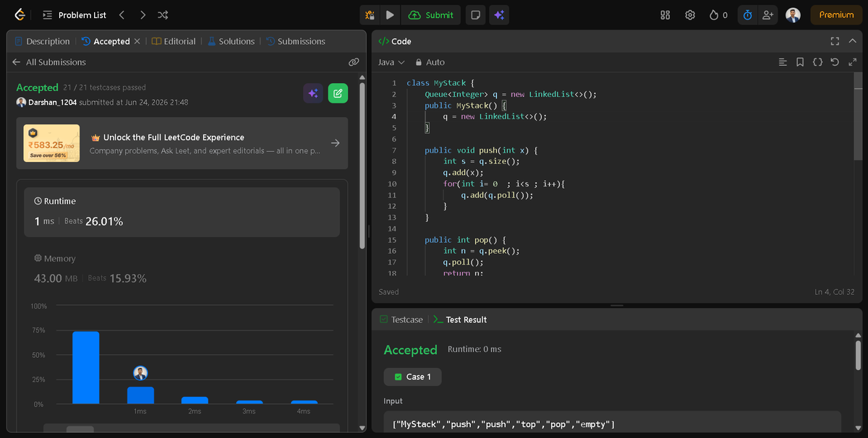Select the Test Result tab
This screenshot has height=438, width=868.
(460, 319)
